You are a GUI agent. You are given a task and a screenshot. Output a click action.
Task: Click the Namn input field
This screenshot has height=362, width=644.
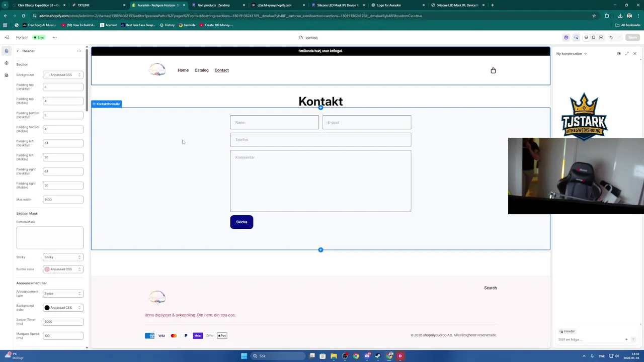tap(274, 122)
